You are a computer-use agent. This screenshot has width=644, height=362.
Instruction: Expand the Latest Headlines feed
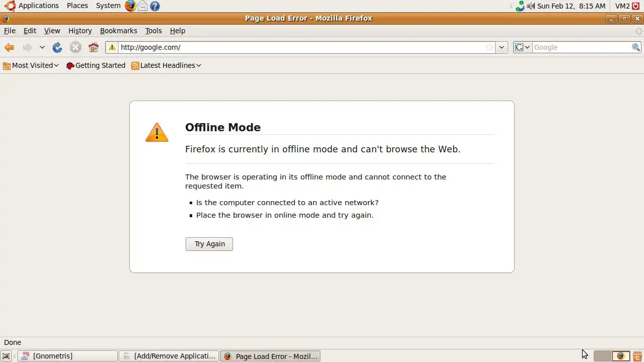167,65
